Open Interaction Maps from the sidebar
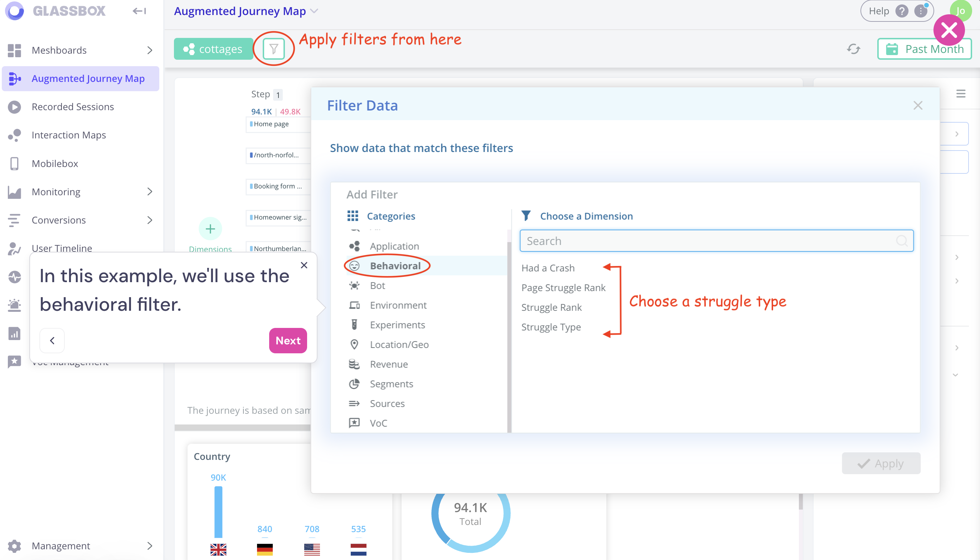Screen dimensions: 980x560 click(x=68, y=135)
